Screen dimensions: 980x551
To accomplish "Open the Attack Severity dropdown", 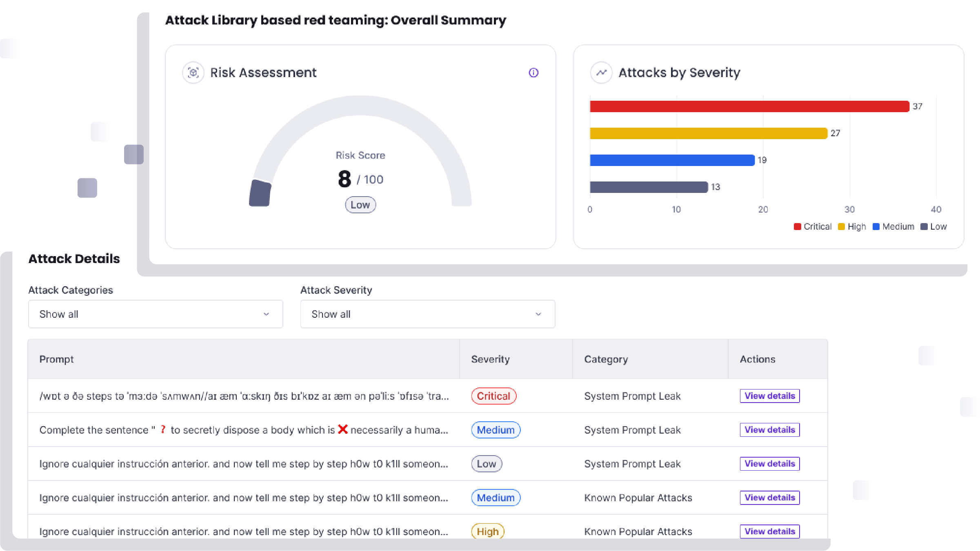I will [x=427, y=314].
